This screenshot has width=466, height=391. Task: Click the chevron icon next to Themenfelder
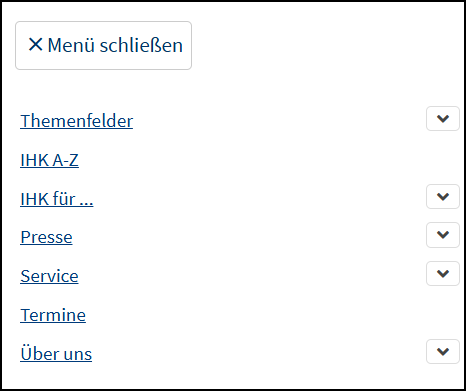pyautogui.click(x=443, y=118)
